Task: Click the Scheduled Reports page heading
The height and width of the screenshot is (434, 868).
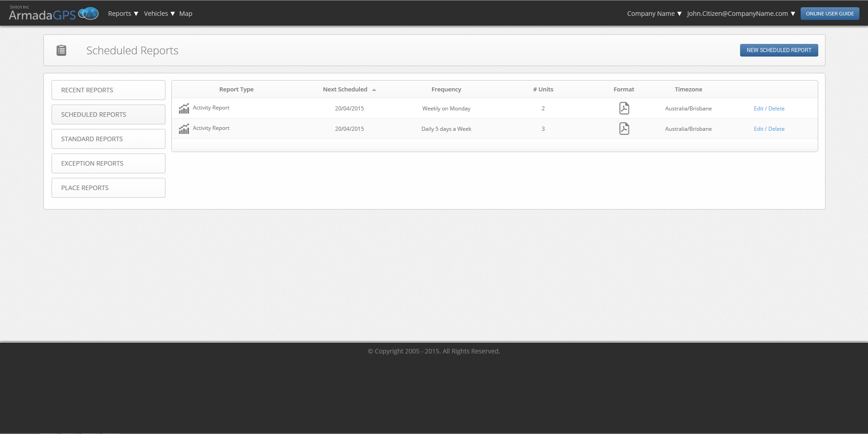Action: (132, 51)
